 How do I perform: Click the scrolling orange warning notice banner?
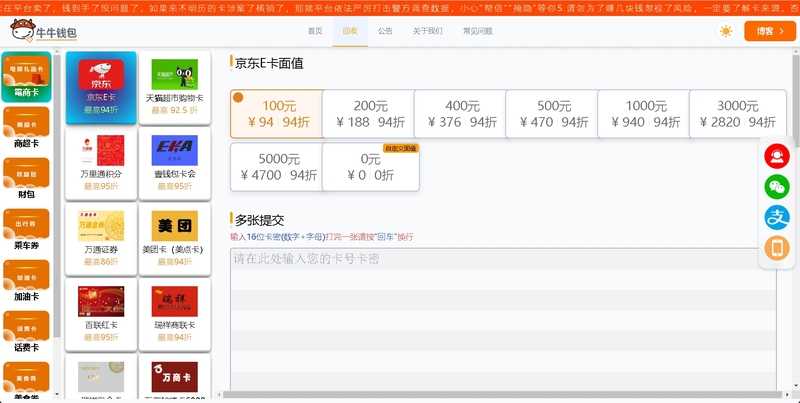(x=400, y=8)
